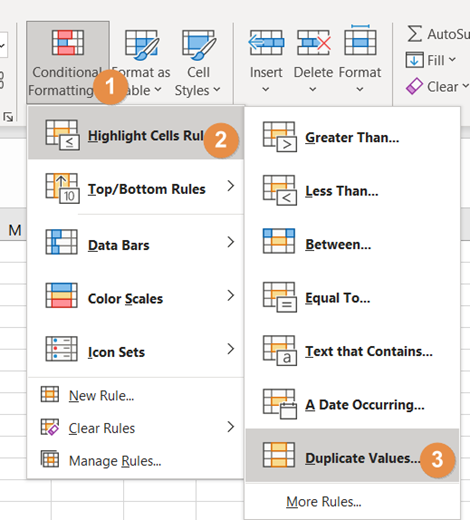
Task: Click the Manage Rules icon
Action: 50,459
